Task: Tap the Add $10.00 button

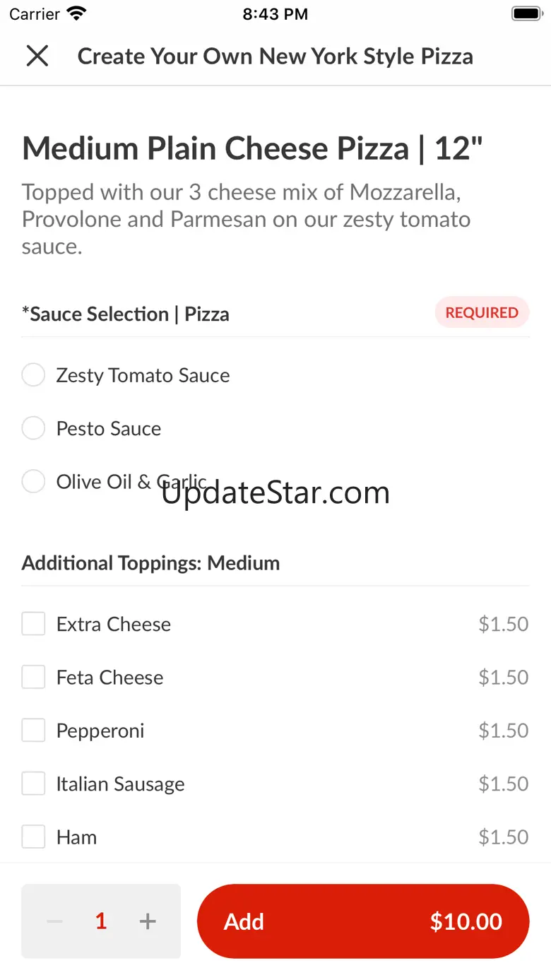Action: 363,921
